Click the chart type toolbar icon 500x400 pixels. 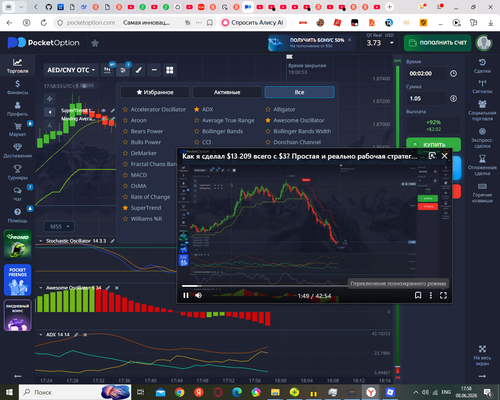tap(107, 70)
